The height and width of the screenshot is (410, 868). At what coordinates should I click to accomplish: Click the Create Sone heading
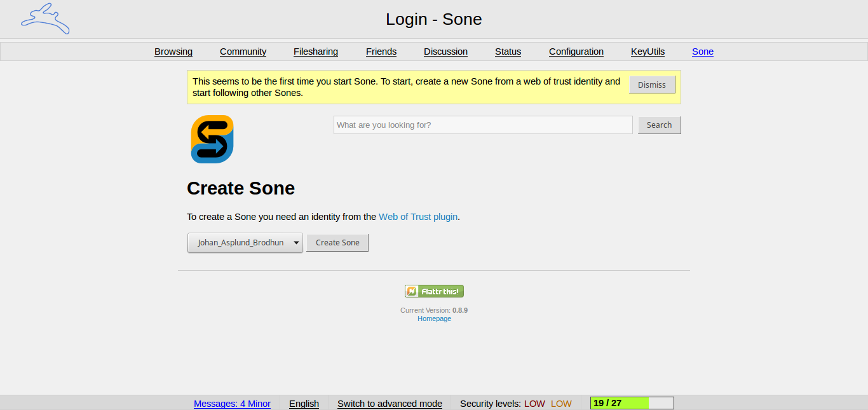coord(241,188)
